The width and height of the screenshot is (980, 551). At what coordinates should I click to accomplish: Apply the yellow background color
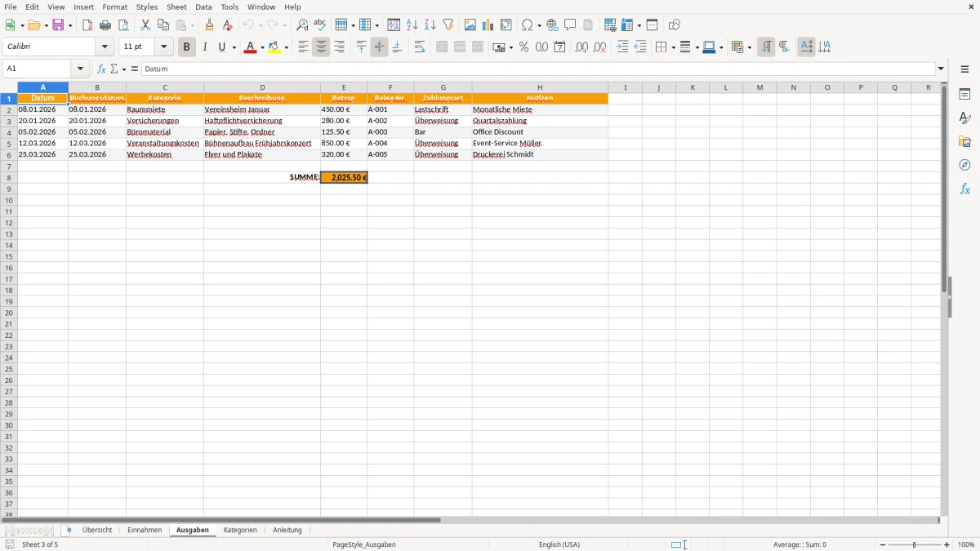274,47
